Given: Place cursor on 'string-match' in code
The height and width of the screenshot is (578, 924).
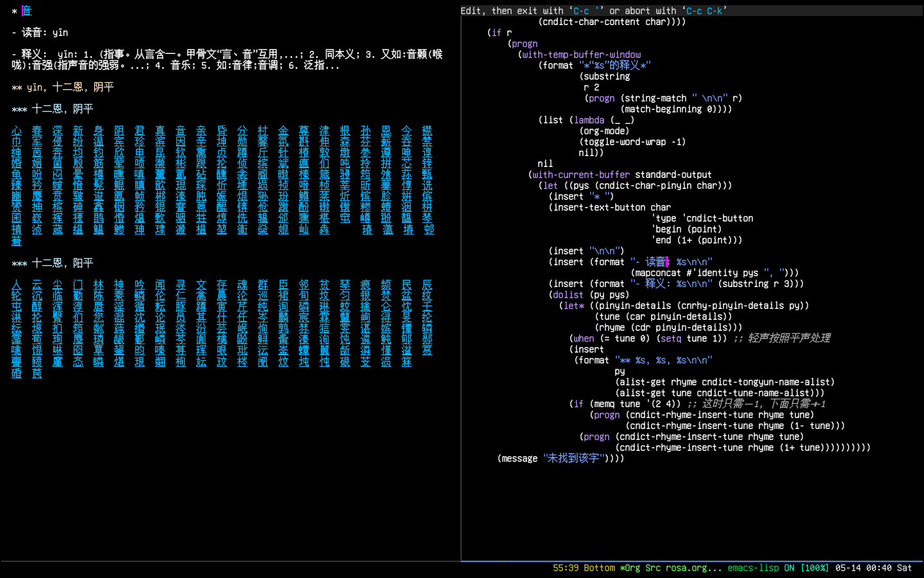Looking at the screenshot, I should pos(656,98).
